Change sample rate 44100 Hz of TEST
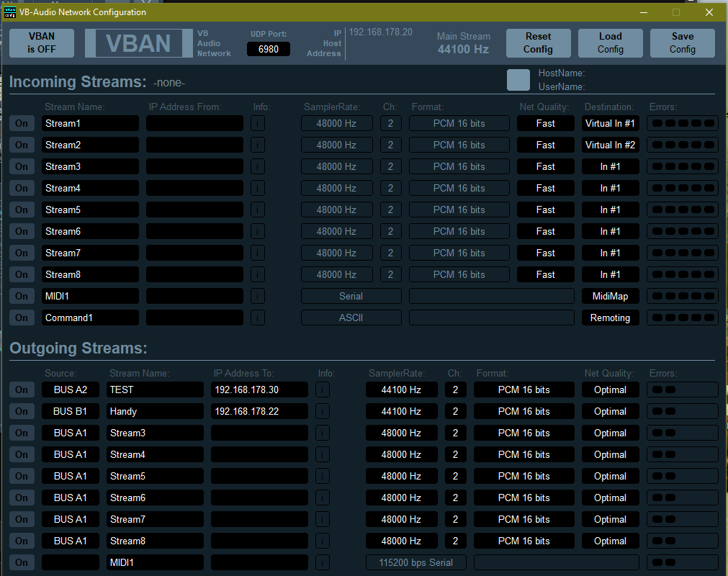 point(402,390)
